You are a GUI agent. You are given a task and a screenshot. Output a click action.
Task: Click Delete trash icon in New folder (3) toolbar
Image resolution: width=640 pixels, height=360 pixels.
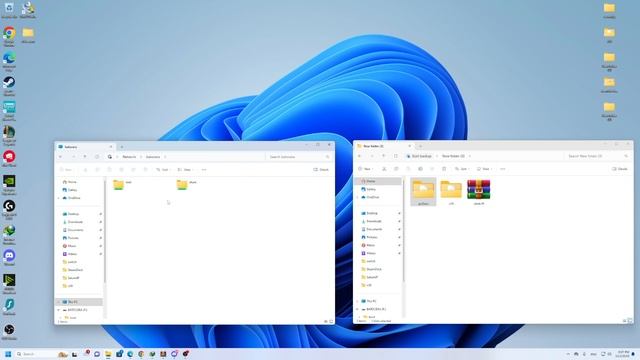(444, 169)
